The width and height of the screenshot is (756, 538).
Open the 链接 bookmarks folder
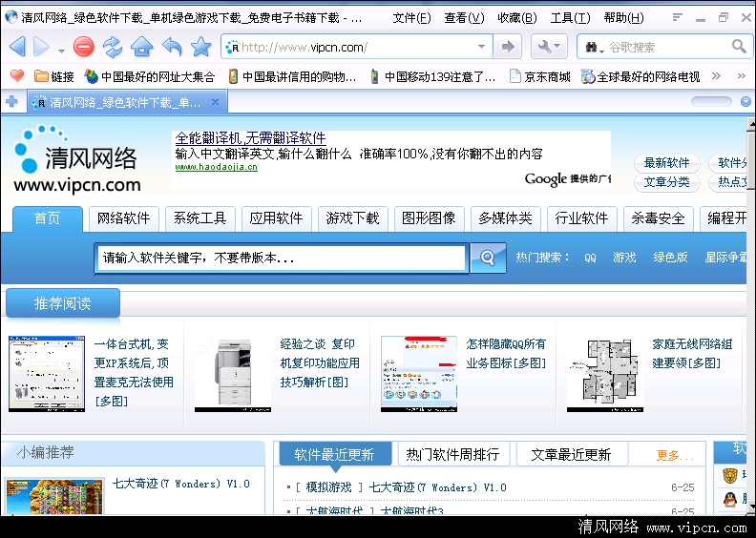[54, 76]
